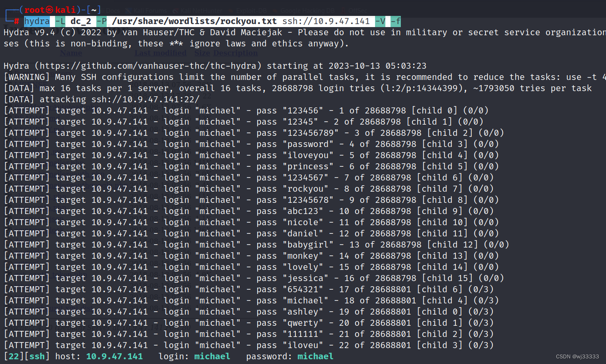Open the faint Kali Forums bookmark behind terminal
This screenshot has width=606, height=364.
(x=146, y=10)
